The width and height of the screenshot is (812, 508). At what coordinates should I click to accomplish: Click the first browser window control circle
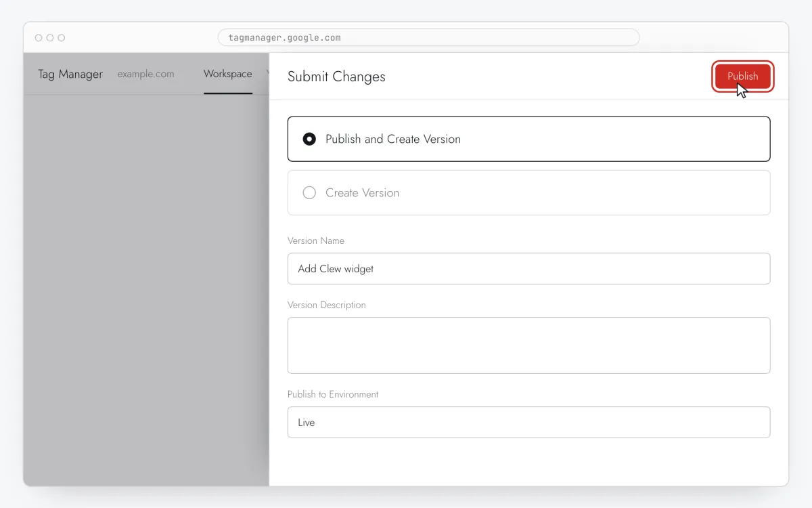(39, 38)
